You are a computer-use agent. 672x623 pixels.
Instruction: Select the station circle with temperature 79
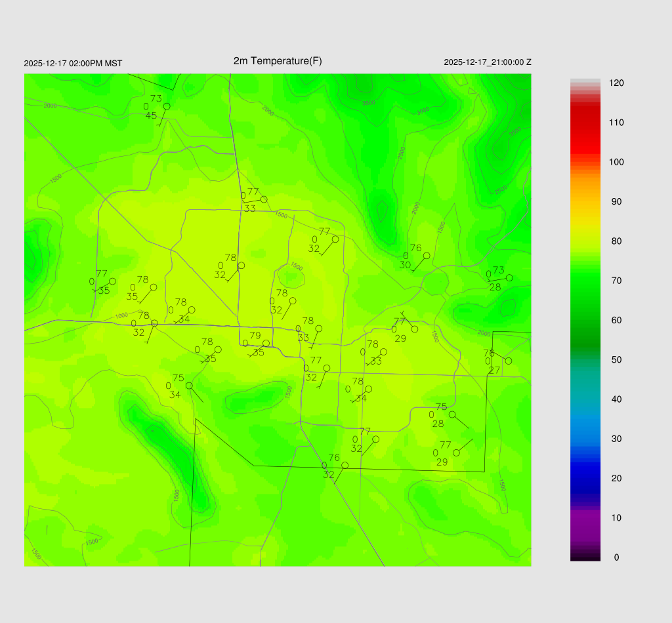coord(266,343)
